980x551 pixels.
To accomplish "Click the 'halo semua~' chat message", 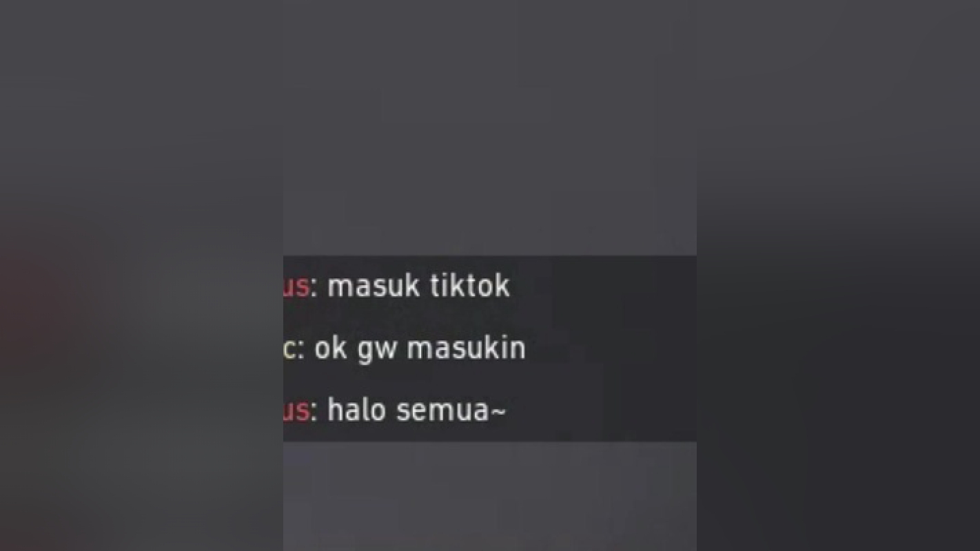I will coord(417,410).
